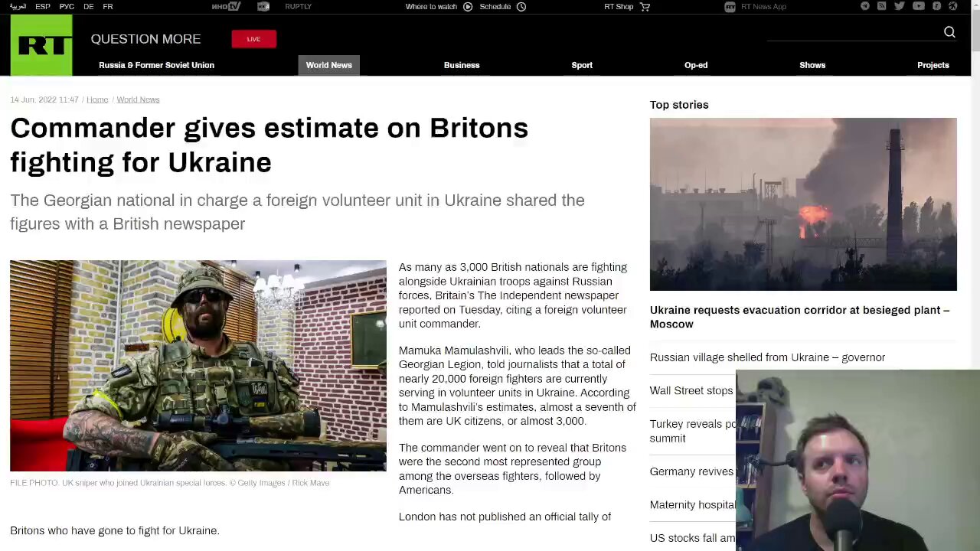Viewport: 980px width, 551px height.
Task: Open Ukraine requests evacuation corridor story
Action: (799, 317)
